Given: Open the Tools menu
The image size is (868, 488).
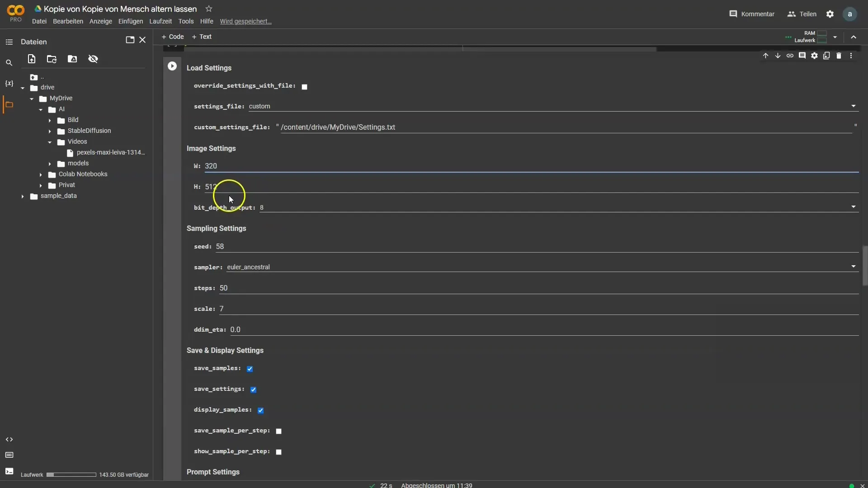Looking at the screenshot, I should 186,21.
